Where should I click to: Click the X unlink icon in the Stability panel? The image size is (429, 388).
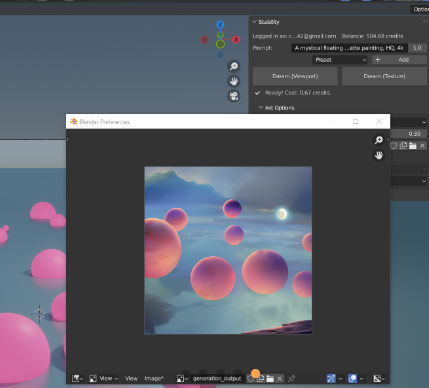click(x=422, y=146)
